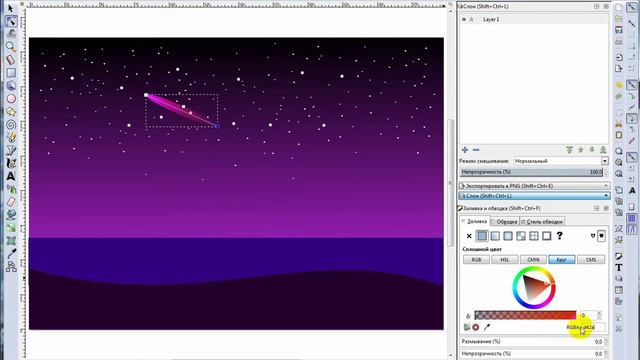This screenshot has height=360, width=640.
Task: Select the Gradient tool
Action: tap(11, 228)
